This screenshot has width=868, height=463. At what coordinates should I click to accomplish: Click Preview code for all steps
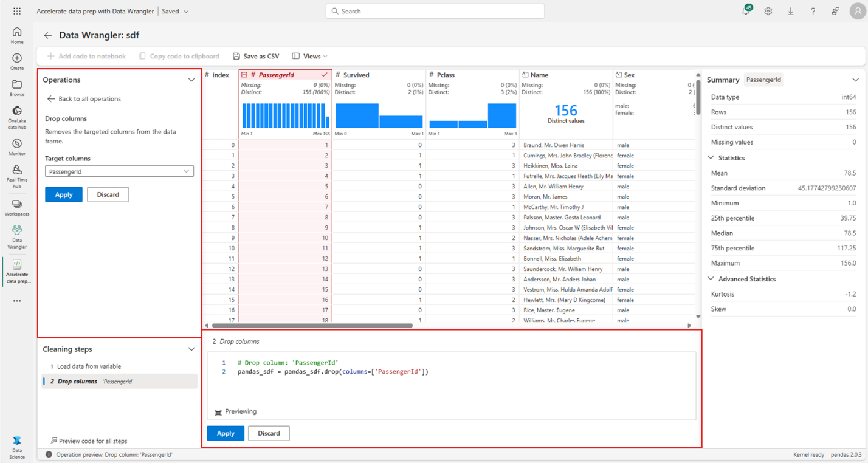[89, 441]
